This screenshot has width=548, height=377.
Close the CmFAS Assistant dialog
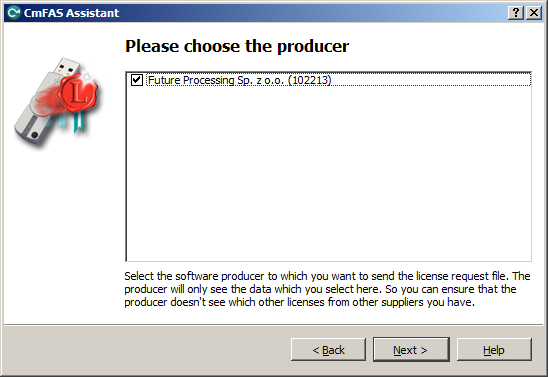tap(534, 13)
